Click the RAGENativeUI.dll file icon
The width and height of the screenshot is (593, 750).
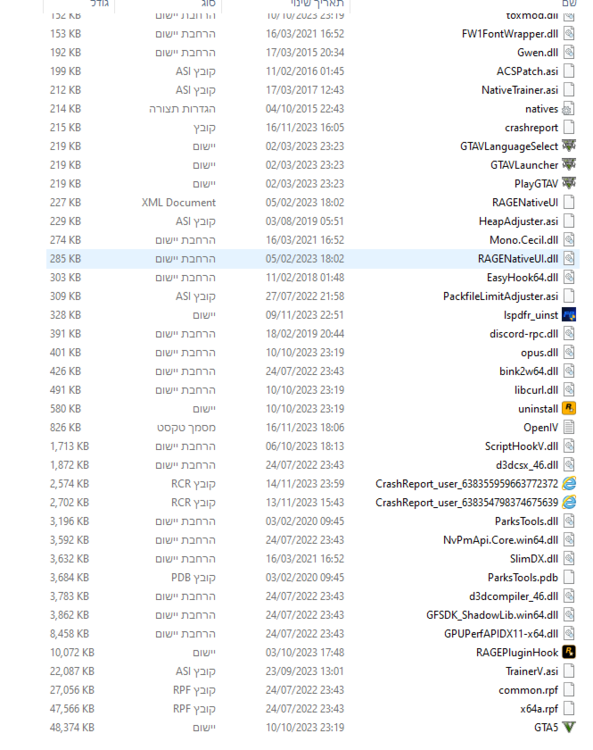click(569, 258)
